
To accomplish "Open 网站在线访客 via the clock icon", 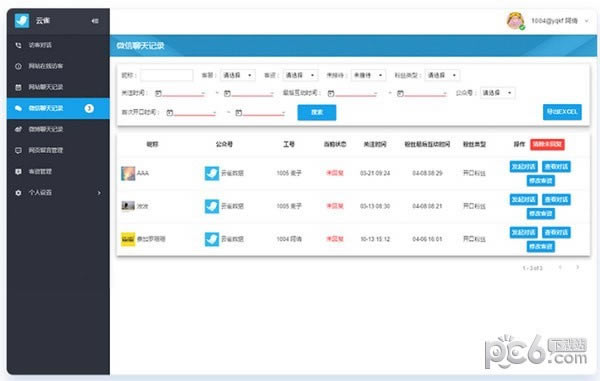I will 18,66.
